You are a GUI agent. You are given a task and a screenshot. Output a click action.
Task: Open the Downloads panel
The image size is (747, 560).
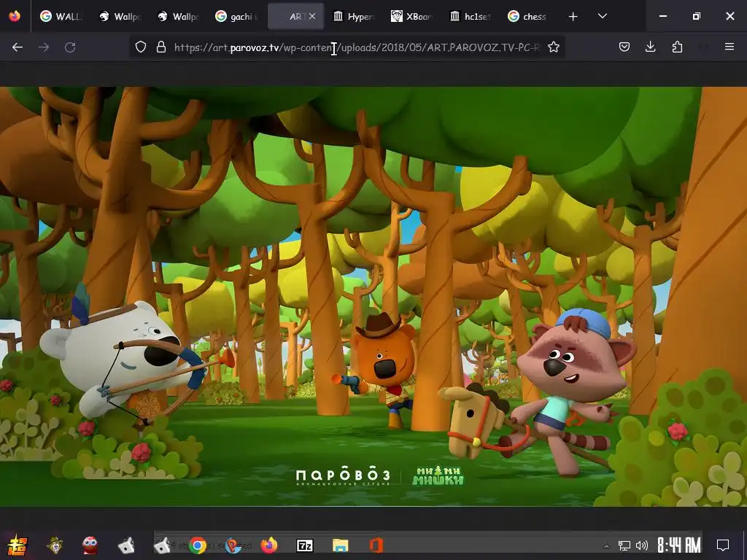point(650,47)
